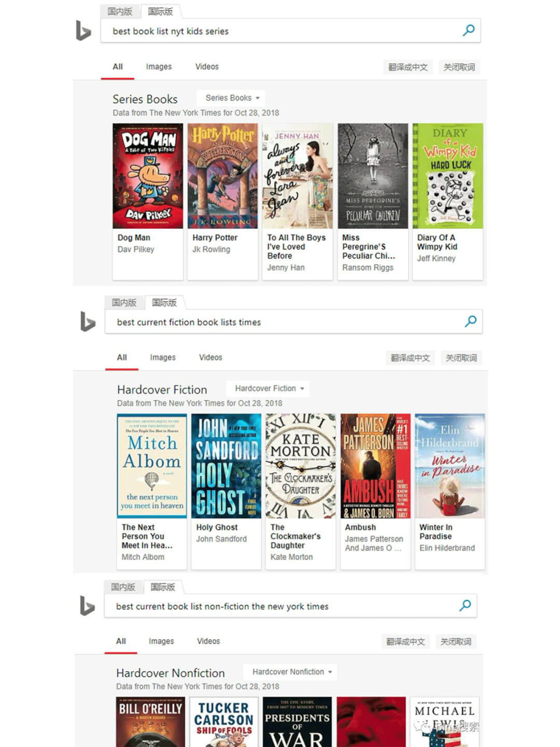Click the author name 'Jeff Kinney'
Screen dimensions: 560x747
[436, 258]
